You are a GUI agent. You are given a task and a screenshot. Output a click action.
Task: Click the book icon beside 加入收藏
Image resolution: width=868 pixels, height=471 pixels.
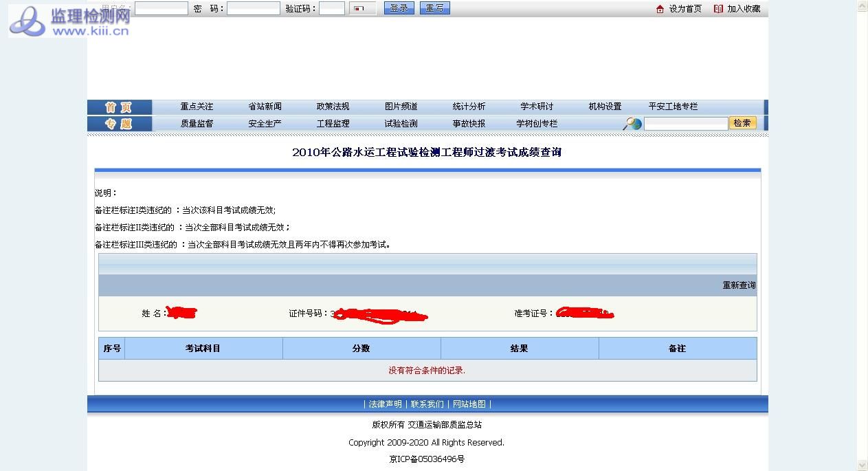(x=718, y=9)
